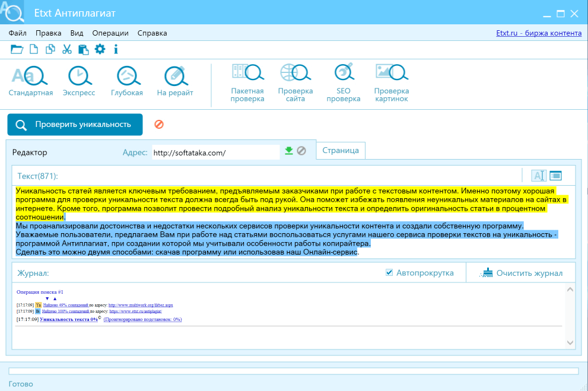The width and height of the screenshot is (588, 391).
Task: Click Очистить журнал to clear the log
Action: (522, 273)
